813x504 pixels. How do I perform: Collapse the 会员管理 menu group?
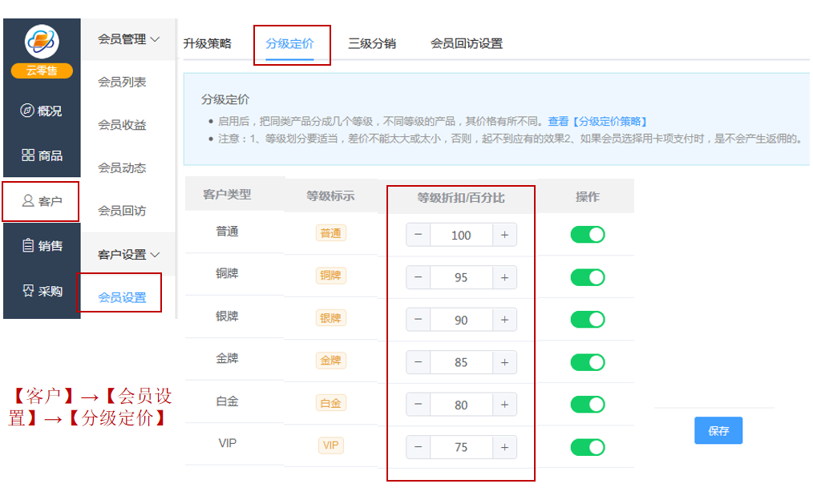(128, 39)
